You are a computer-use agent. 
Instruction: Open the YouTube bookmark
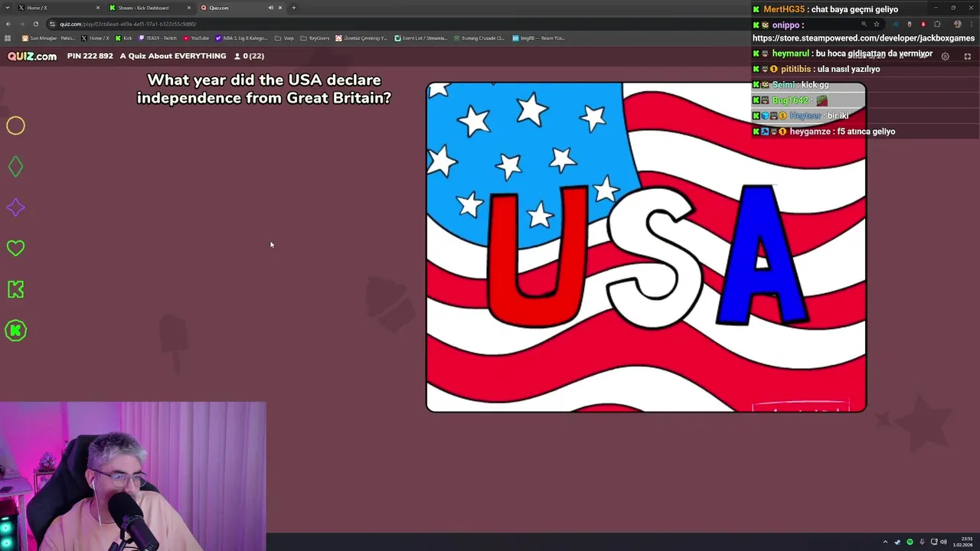click(x=196, y=38)
